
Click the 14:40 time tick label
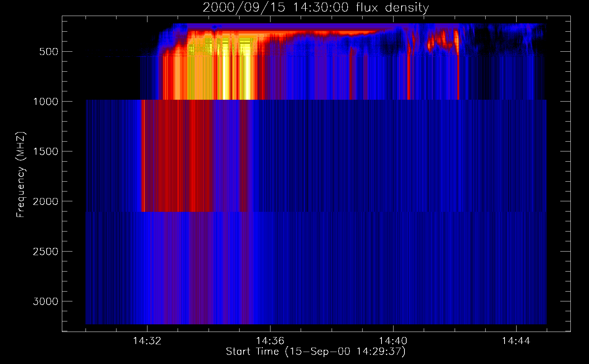point(393,341)
